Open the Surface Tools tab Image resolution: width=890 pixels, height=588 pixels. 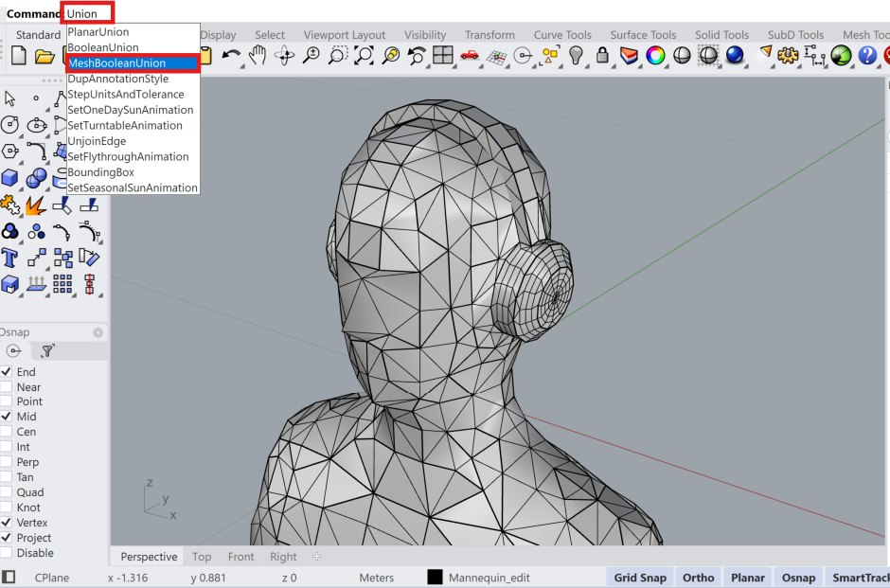(x=643, y=35)
